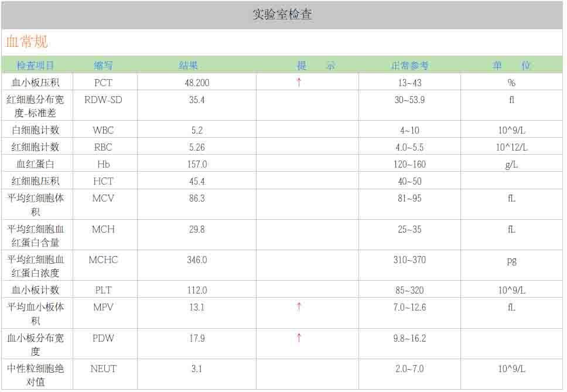Click the 单位 column header

[511, 65]
